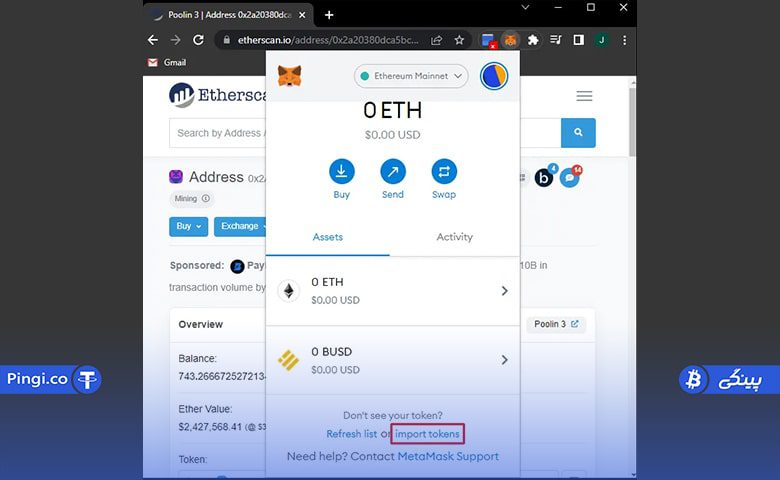Open the Etherscan Exchange dropdown button

[241, 226]
